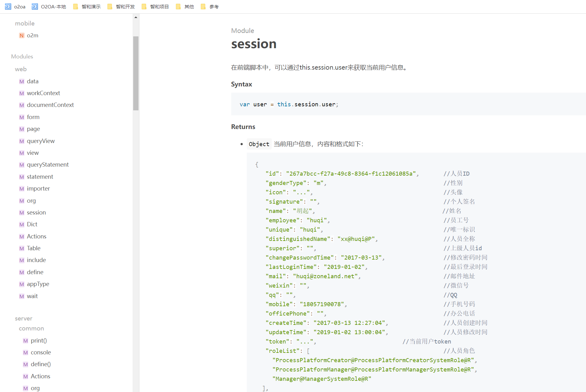Open the 智和项目 bookmark folder
This screenshot has height=392, width=586.
[155, 7]
